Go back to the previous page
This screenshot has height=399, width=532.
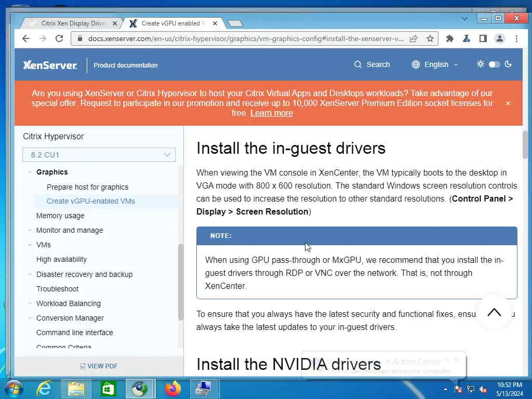pyautogui.click(x=26, y=38)
